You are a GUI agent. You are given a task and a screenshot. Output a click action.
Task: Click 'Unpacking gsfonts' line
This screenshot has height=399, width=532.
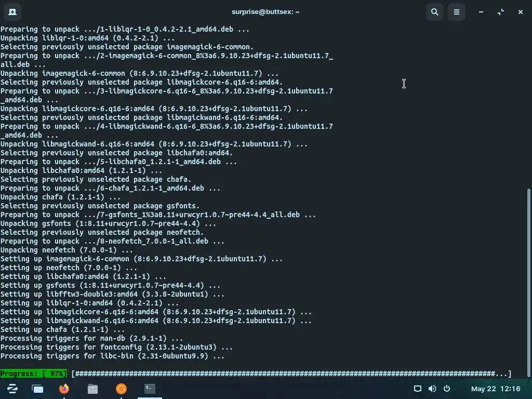(x=108, y=223)
